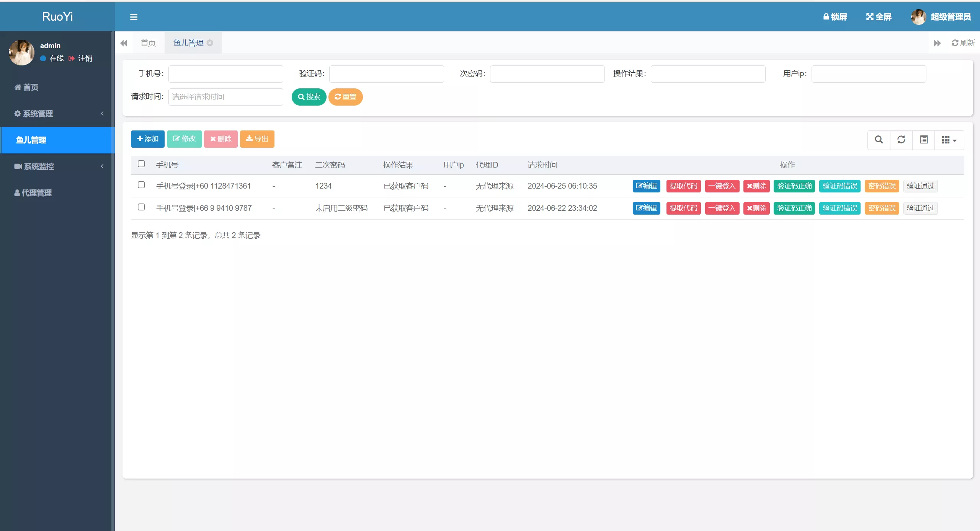Viewport: 980px width, 531px height.
Task: Check the row for +60 1128471361
Action: [141, 185]
